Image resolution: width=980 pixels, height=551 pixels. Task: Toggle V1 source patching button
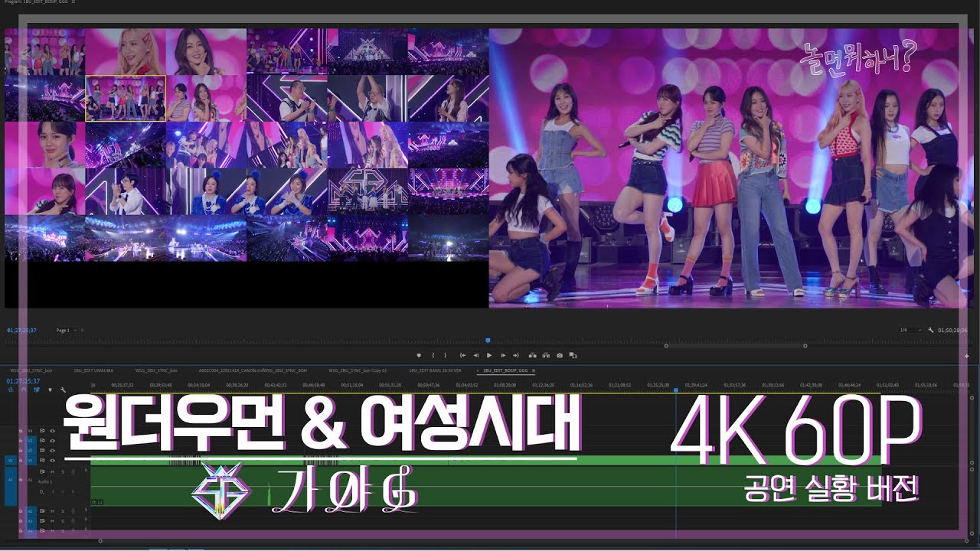[x=11, y=460]
